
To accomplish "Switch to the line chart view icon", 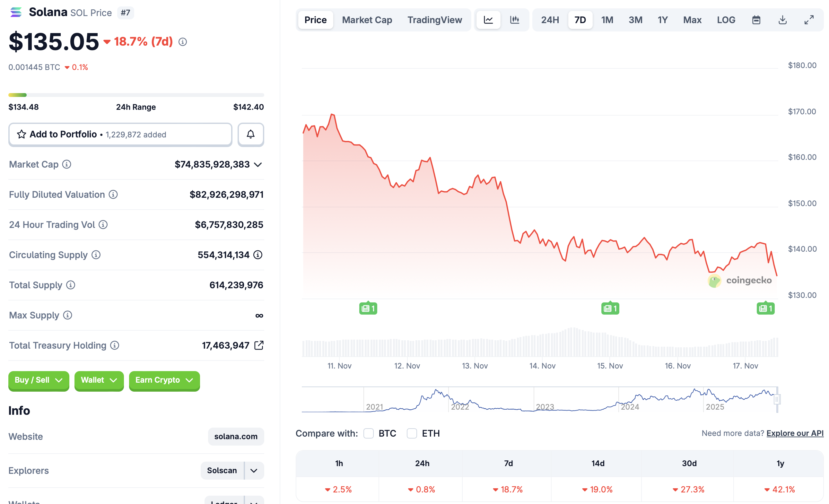I will point(488,20).
